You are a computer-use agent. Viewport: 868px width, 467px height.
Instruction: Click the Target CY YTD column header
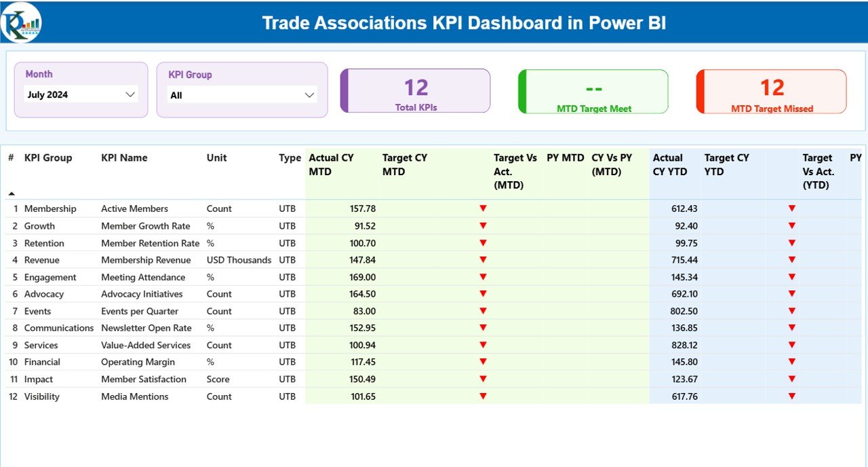pos(727,164)
